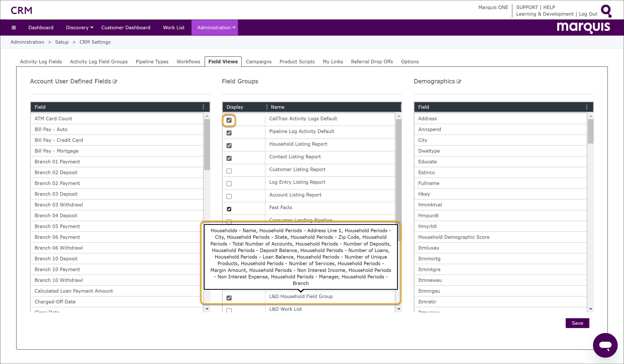The image size is (624, 364).
Task: Open the My Links tab
Action: pos(333,62)
